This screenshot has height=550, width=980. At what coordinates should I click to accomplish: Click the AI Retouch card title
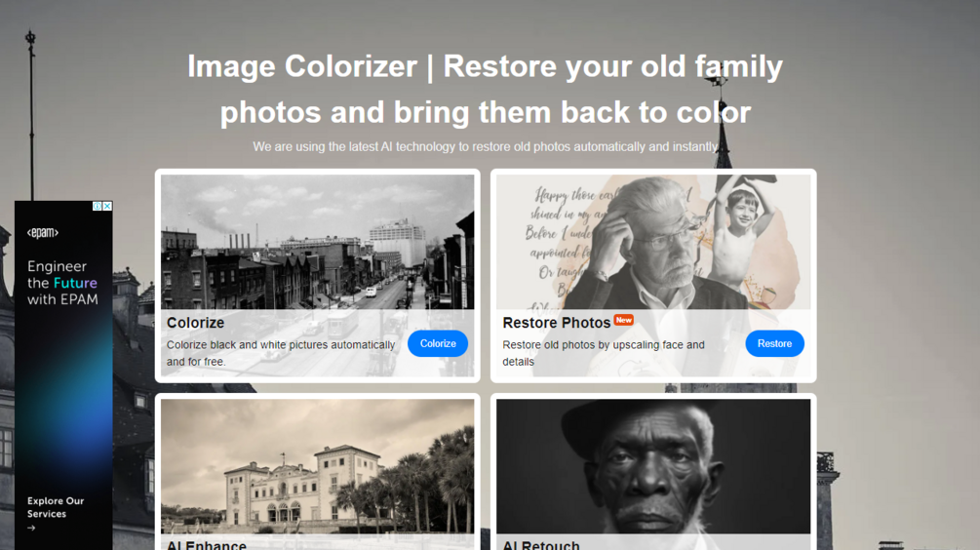[x=541, y=545]
